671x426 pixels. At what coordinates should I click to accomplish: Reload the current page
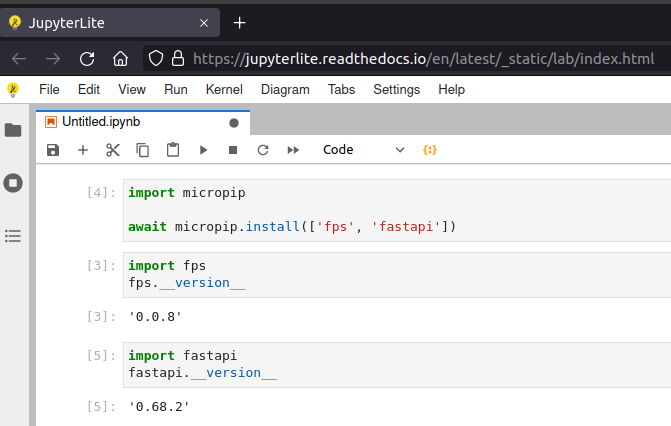coord(87,59)
